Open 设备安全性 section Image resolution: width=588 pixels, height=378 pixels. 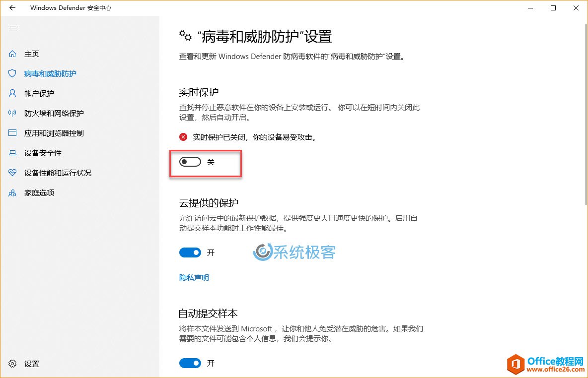tap(43, 153)
